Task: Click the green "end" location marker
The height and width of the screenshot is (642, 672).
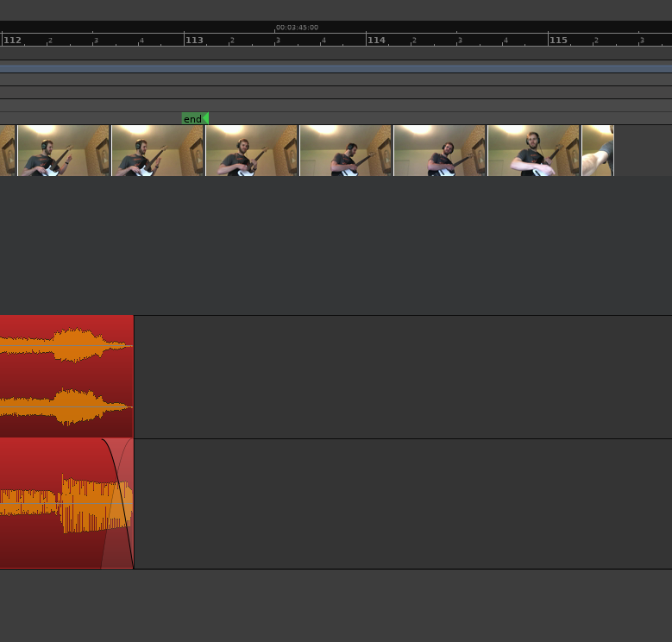Action: 195,119
